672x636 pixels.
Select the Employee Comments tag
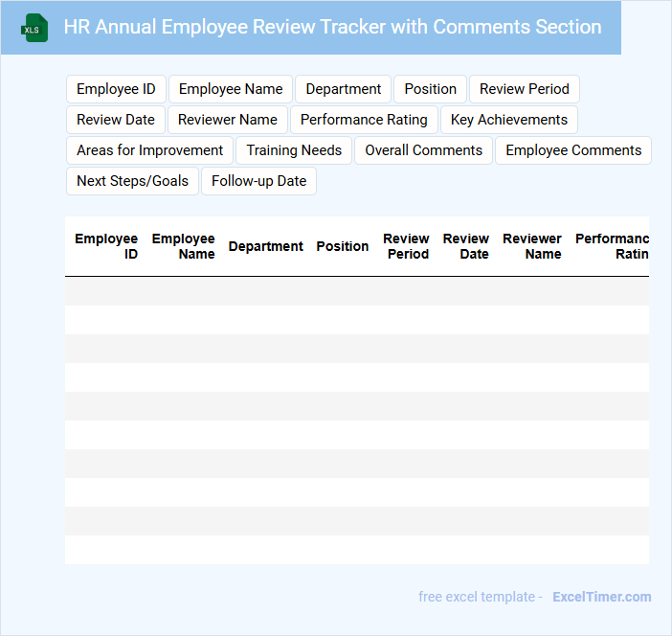click(573, 150)
